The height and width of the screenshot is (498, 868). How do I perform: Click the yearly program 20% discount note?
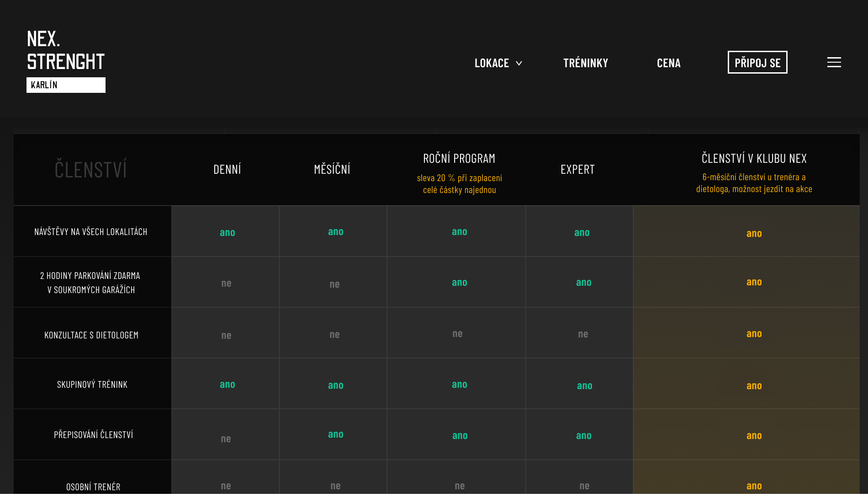(x=459, y=184)
